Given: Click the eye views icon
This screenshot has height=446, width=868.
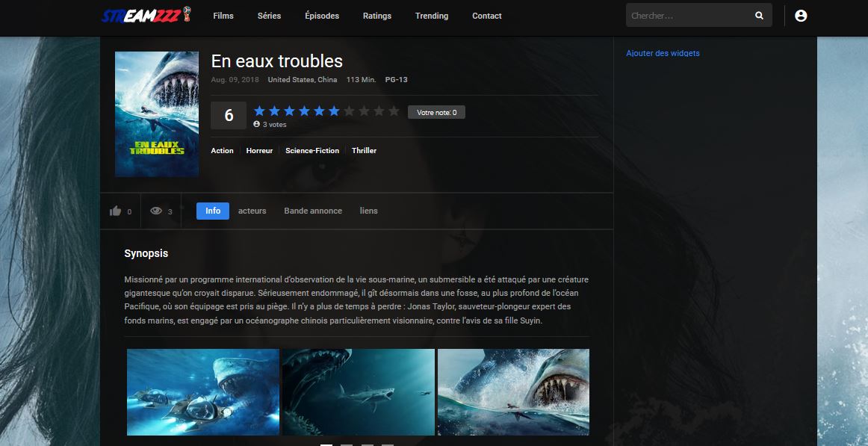Looking at the screenshot, I should pos(156,211).
